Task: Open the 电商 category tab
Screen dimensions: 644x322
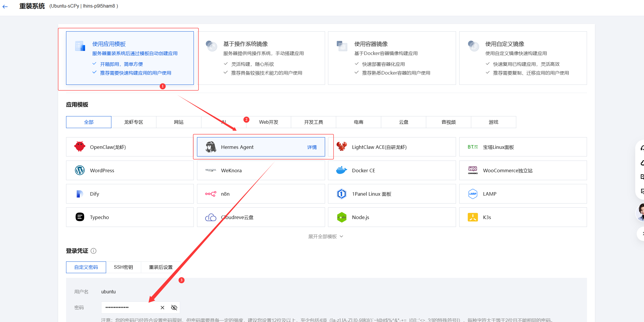Action: pyautogui.click(x=359, y=122)
